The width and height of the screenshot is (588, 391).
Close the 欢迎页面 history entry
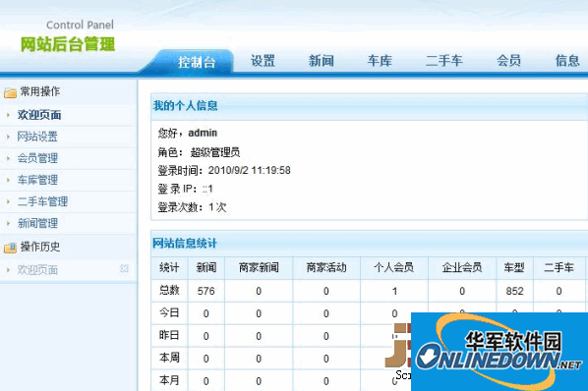coord(124,269)
